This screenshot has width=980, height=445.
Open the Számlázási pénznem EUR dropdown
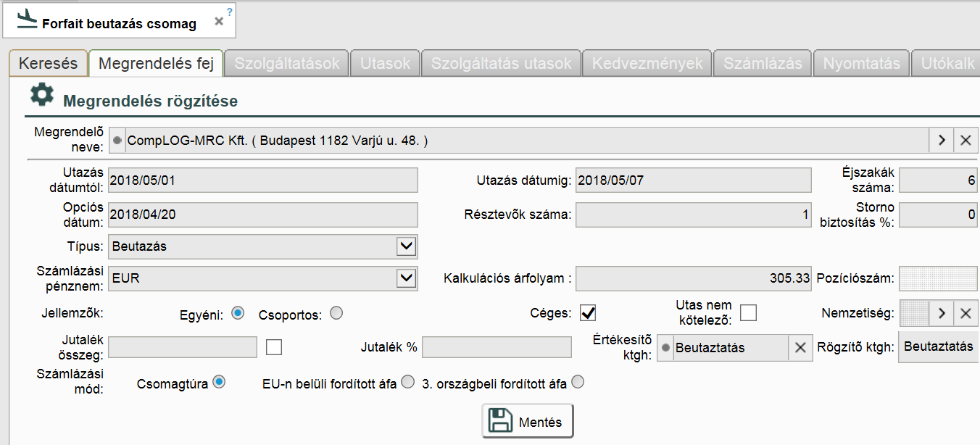point(407,278)
